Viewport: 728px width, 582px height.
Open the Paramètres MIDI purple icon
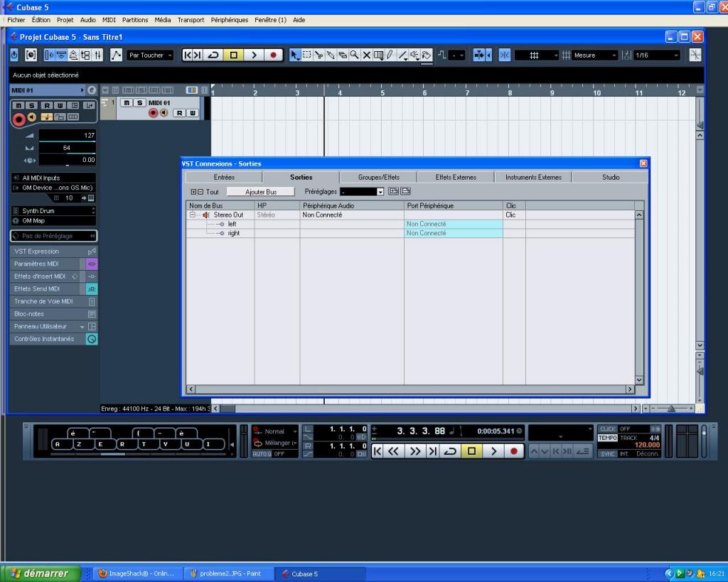click(92, 264)
